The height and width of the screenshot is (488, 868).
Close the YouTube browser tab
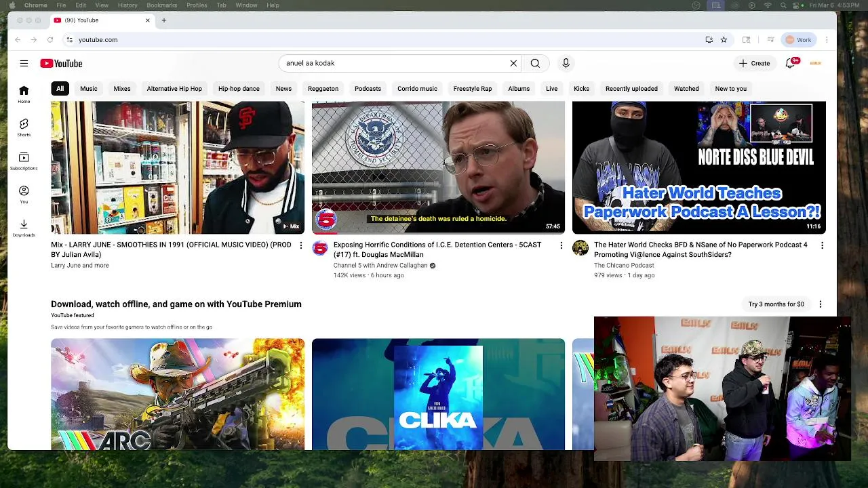coord(148,20)
